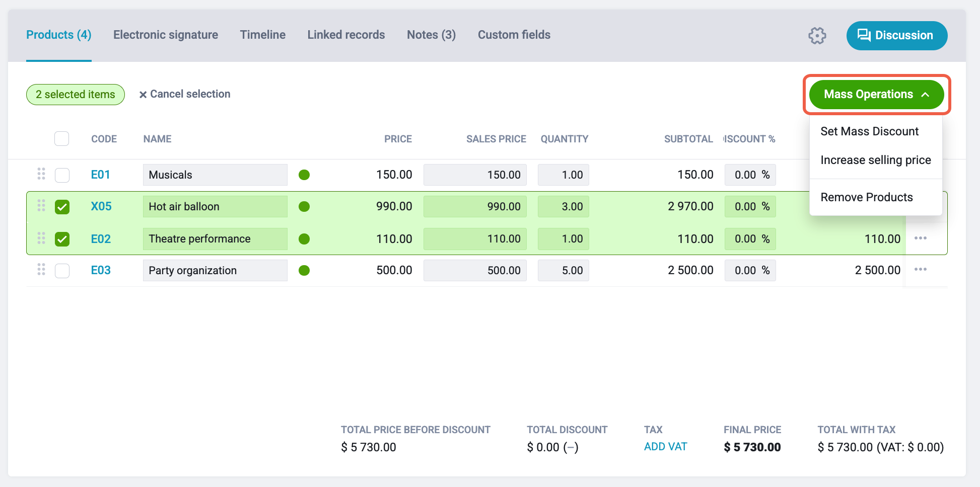
Task: Click green status dot for Hot air balloon
Action: point(304,206)
